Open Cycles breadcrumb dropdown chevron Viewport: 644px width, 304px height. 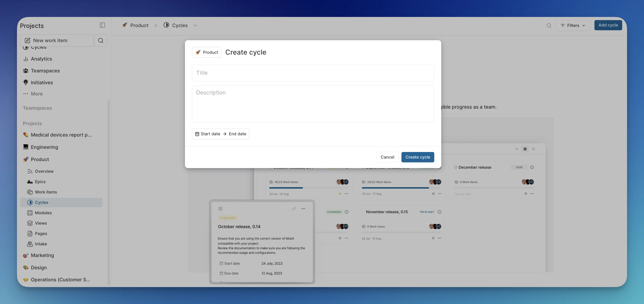point(195,25)
